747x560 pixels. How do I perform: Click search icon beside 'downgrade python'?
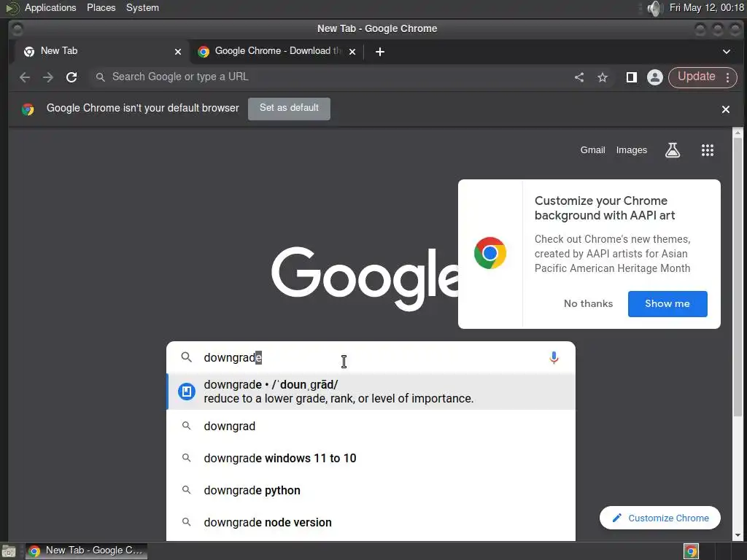click(186, 490)
